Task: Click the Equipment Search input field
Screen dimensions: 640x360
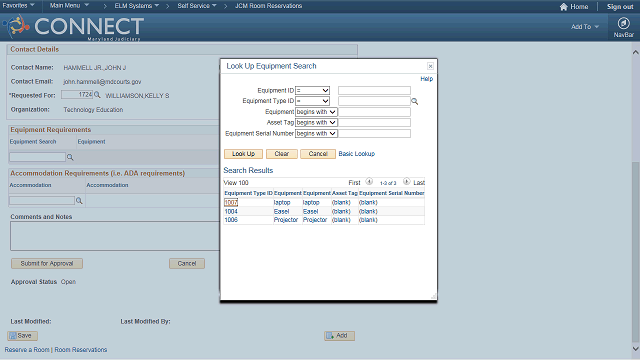Action: click(37, 157)
